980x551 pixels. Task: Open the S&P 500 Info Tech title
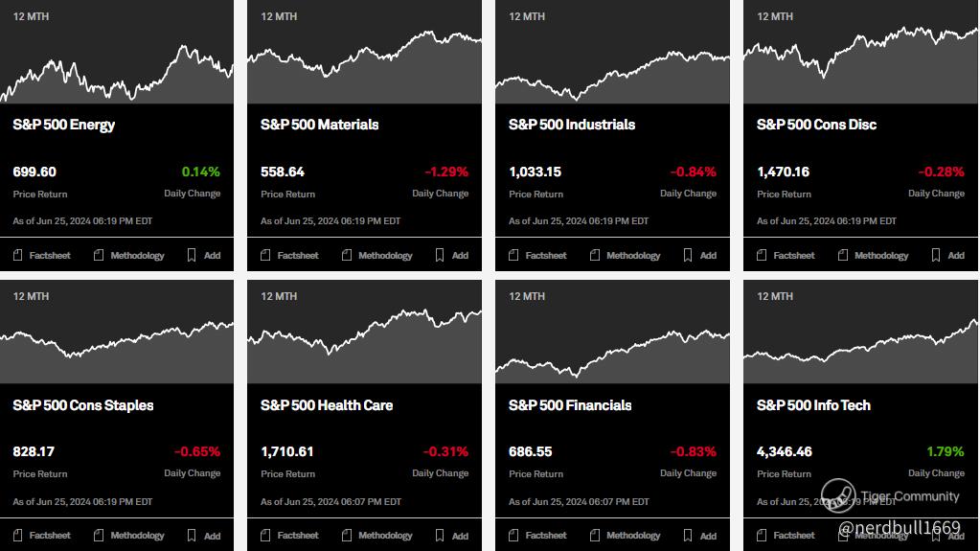point(813,405)
